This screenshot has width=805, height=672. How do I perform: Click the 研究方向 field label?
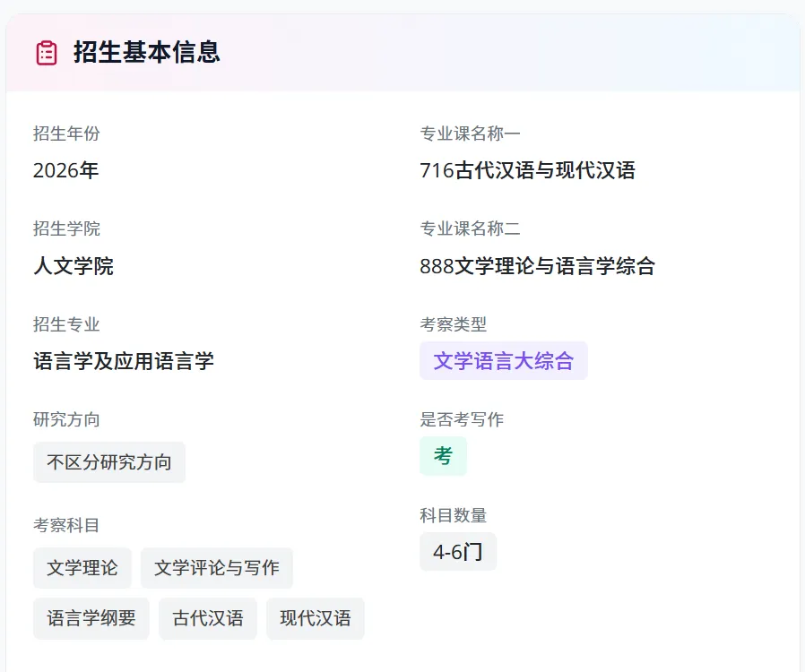click(x=66, y=419)
